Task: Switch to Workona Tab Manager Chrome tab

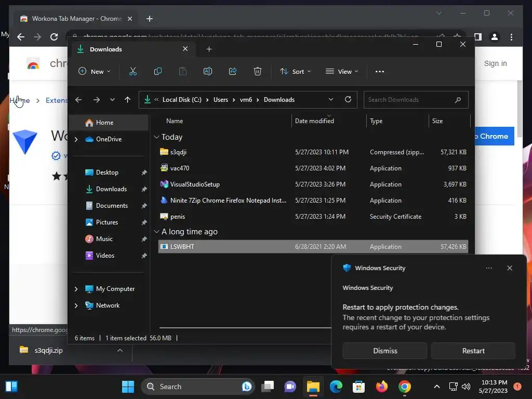Action: 76,19
